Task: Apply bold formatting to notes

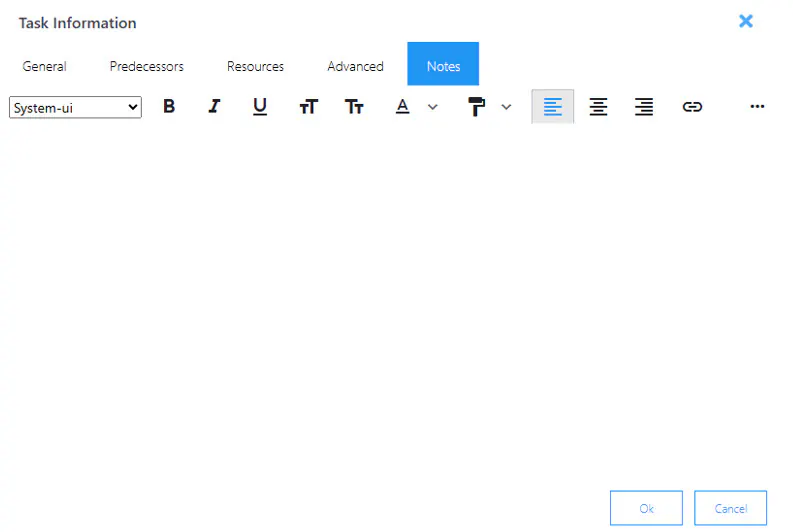Action: tap(169, 107)
